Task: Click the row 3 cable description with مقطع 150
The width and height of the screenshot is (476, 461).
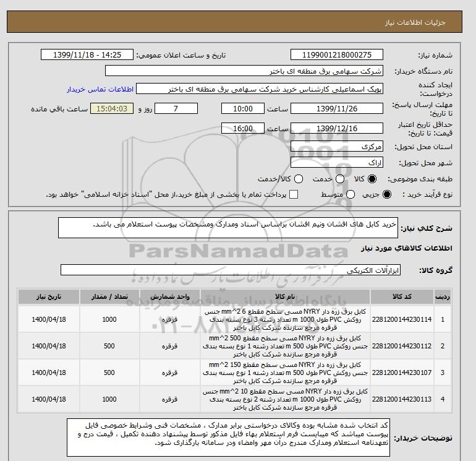Action: pos(285,373)
